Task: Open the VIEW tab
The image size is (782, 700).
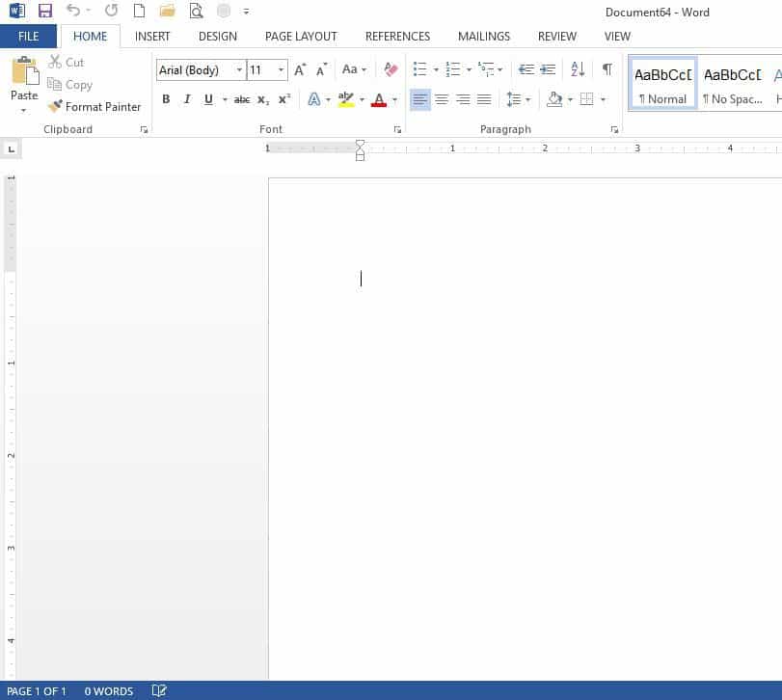Action: 617,37
